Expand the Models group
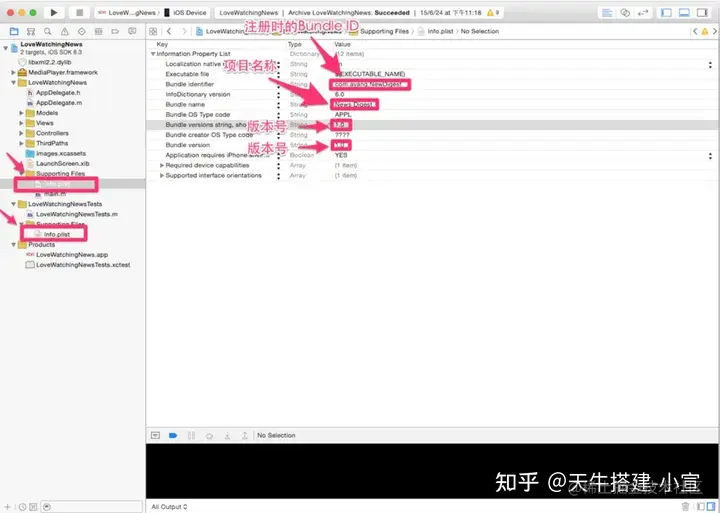Viewport: 720px width, 513px height. [x=21, y=113]
